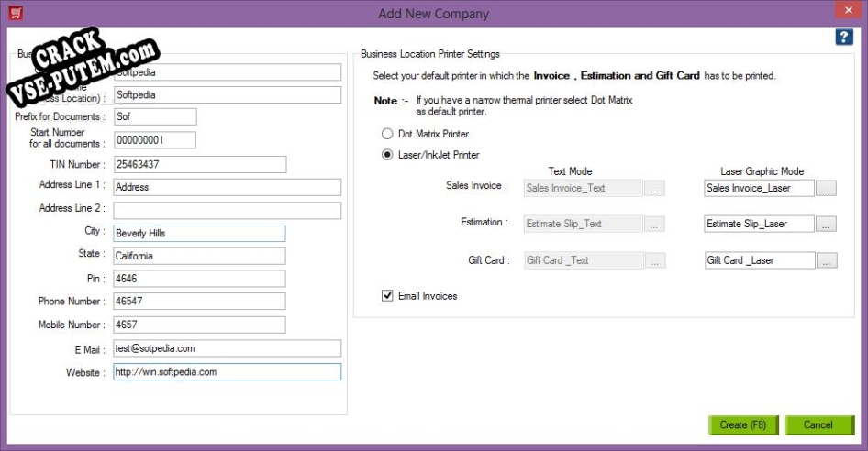Select the Laser/InkJet Printer radio button
Image resolution: width=868 pixels, height=451 pixels.
387,155
